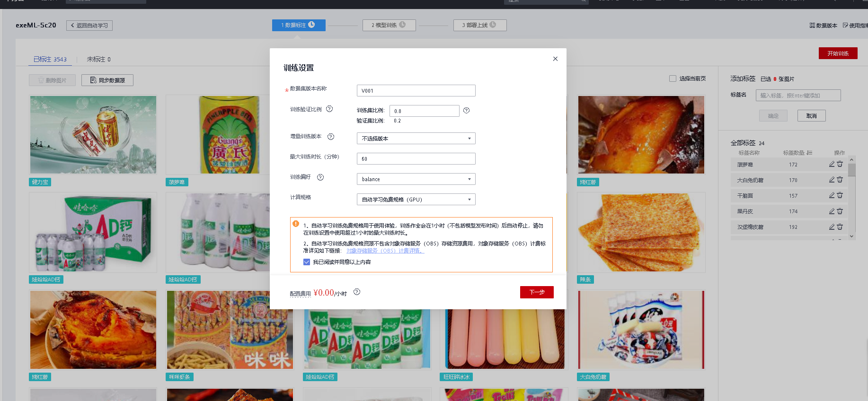The image size is (868, 401).
Task: Select the green-box 娃哈哈AD钙 thumbnail
Action: click(93, 232)
